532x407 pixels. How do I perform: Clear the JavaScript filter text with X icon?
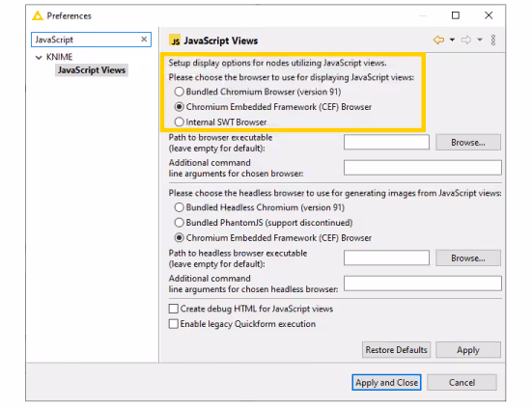144,40
